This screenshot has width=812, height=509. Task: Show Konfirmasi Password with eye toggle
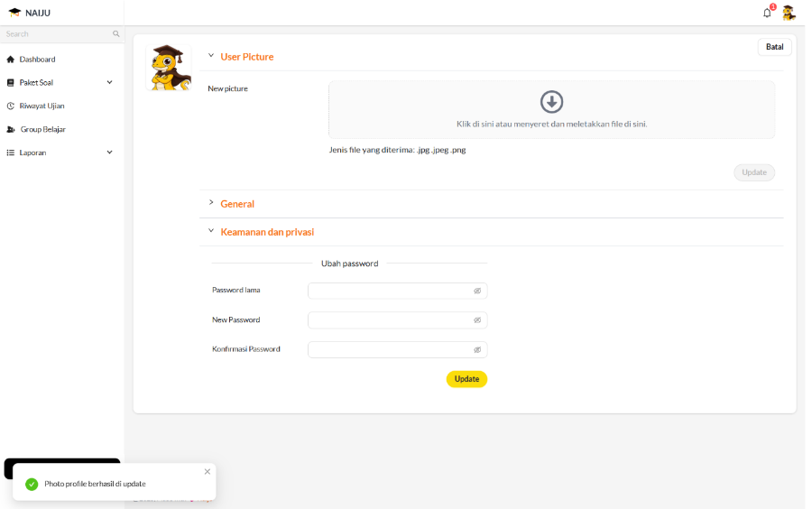click(477, 349)
